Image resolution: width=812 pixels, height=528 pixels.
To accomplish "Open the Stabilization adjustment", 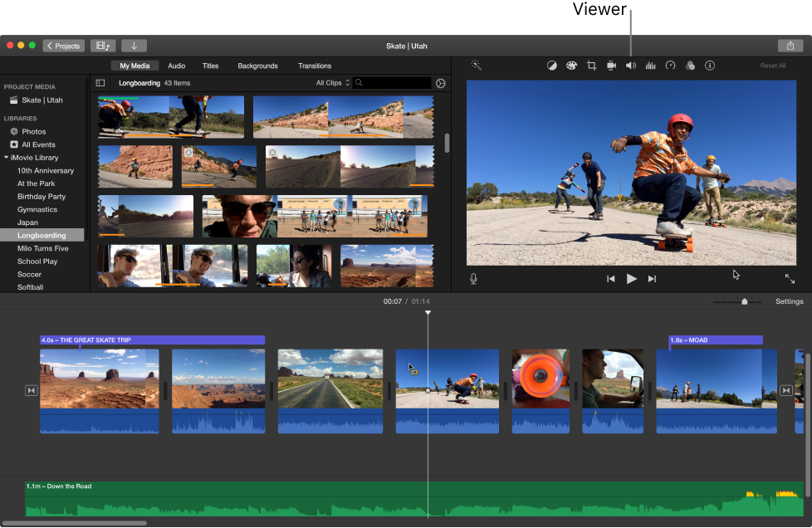I will tap(611, 66).
